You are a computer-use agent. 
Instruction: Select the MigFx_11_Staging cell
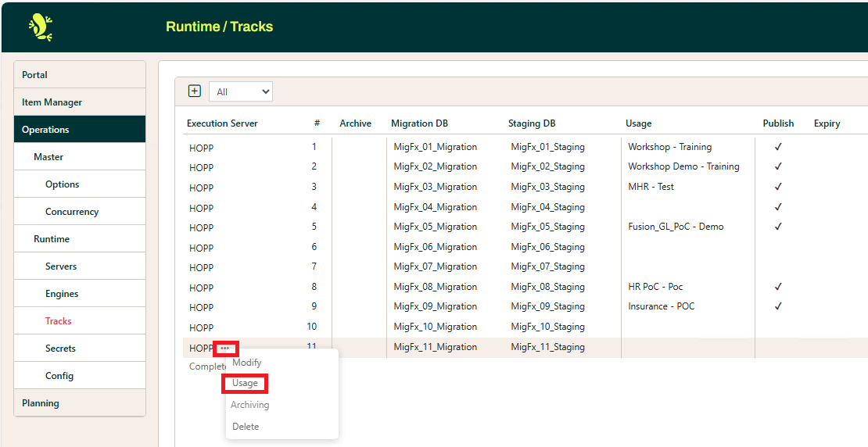pos(547,348)
